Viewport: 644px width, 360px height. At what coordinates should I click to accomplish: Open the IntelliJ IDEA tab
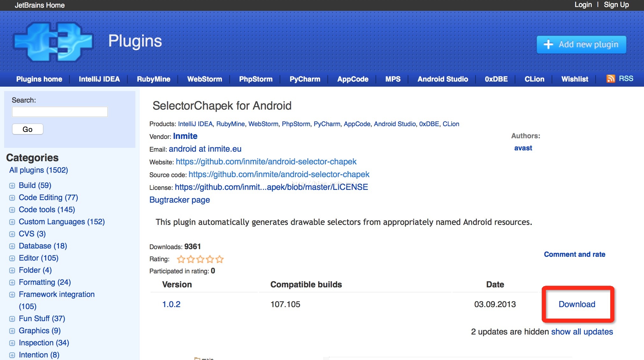pos(99,79)
